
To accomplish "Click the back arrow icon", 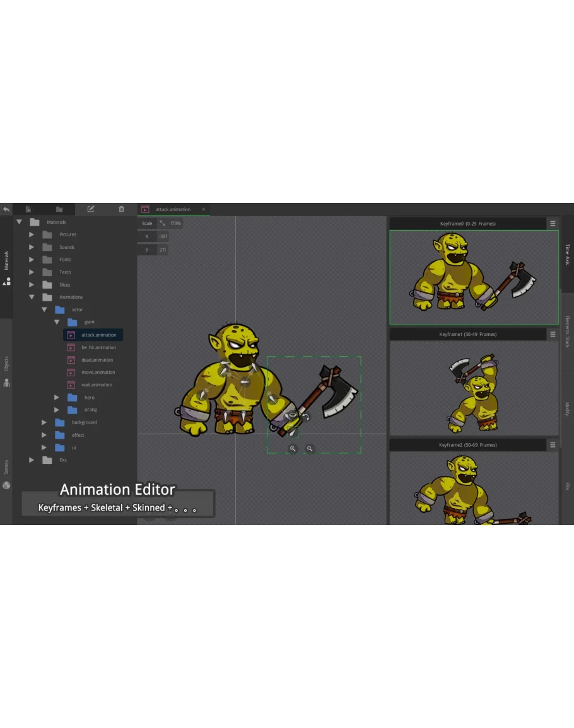I will (6, 209).
